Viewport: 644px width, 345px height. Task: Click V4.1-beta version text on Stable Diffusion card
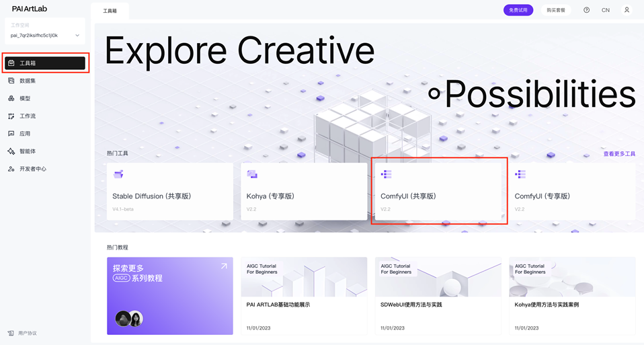[123, 209]
